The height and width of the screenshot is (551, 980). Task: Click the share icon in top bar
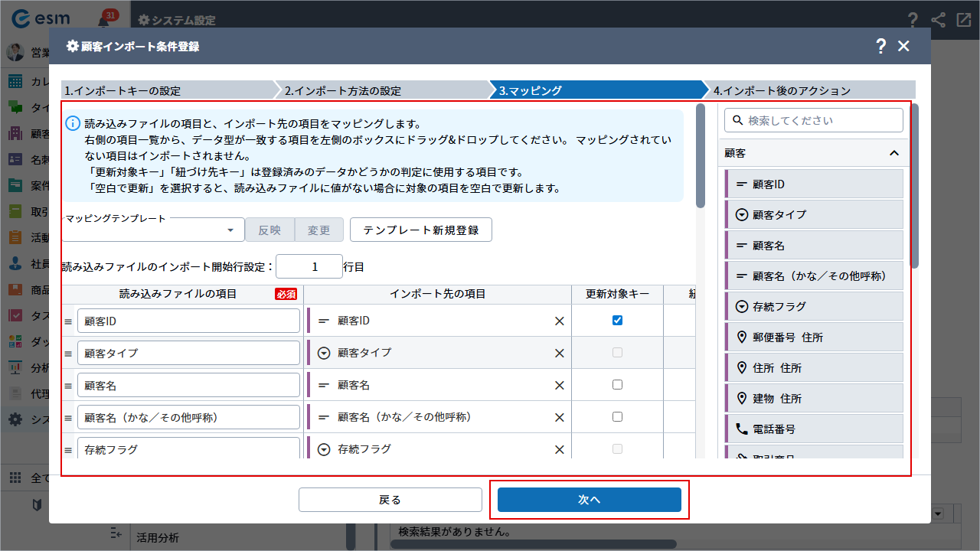(938, 21)
